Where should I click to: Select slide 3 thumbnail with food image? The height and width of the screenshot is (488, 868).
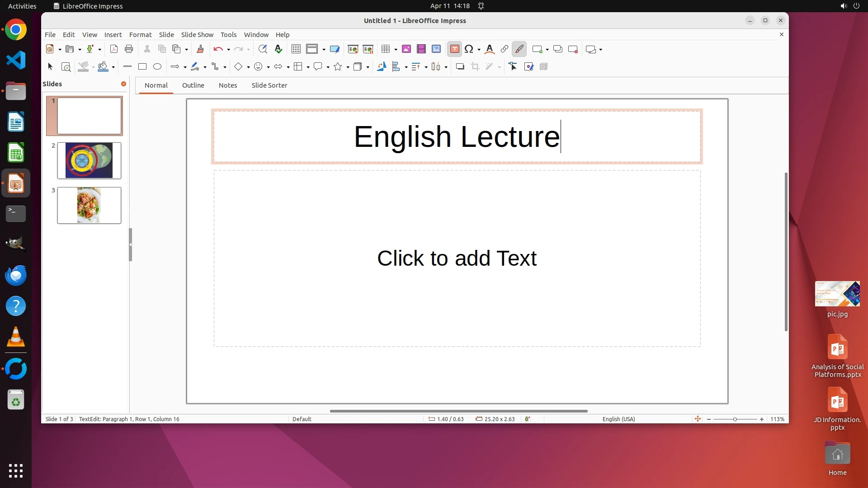(89, 205)
